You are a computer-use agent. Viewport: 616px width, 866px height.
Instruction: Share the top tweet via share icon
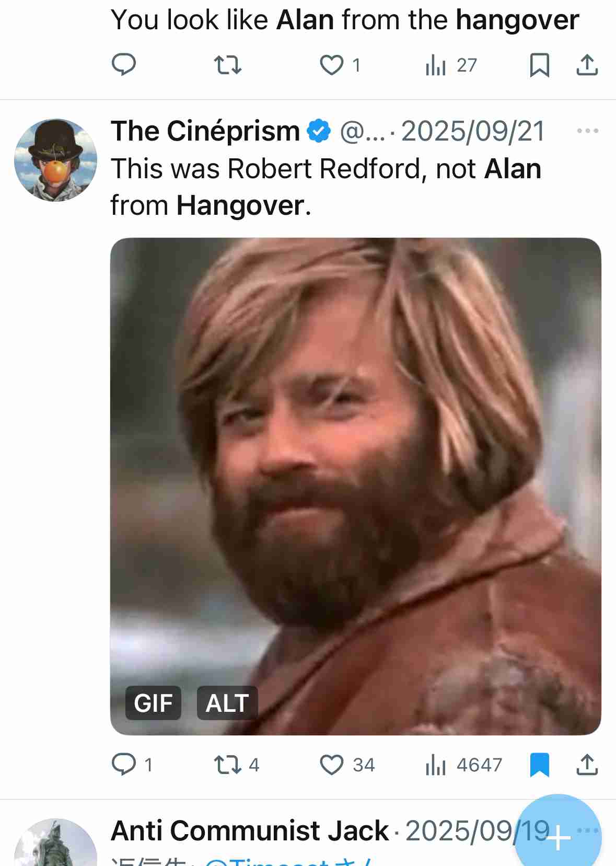[x=587, y=65]
